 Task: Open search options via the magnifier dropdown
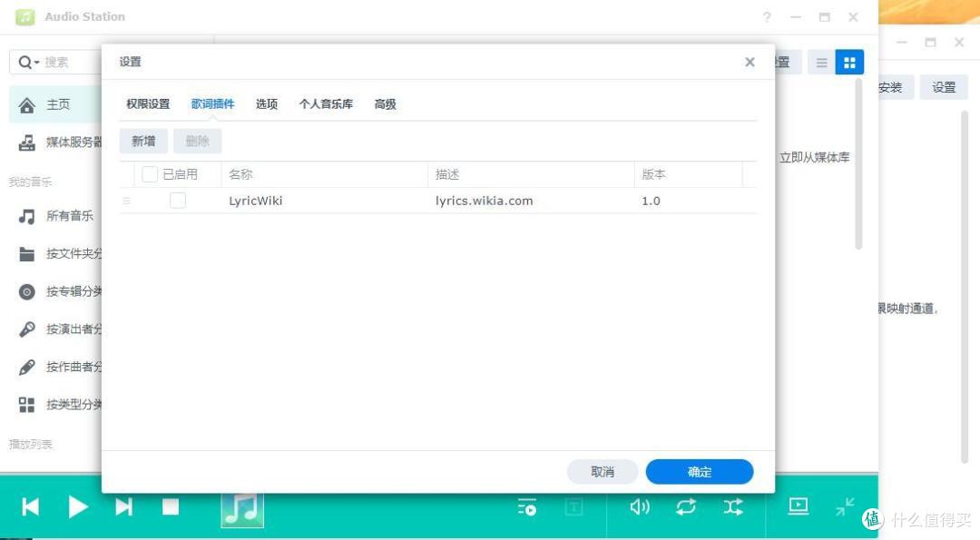pyautogui.click(x=29, y=63)
